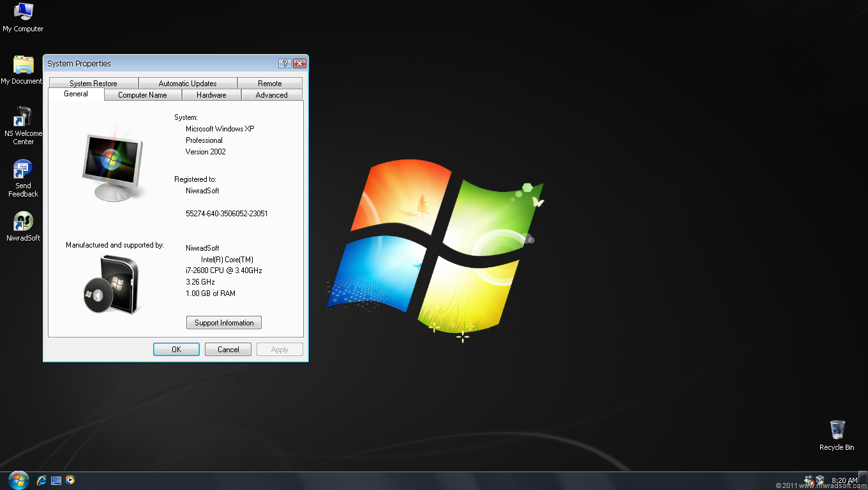Go to the Advanced tab
This screenshot has width=868, height=490.
pyautogui.click(x=272, y=95)
